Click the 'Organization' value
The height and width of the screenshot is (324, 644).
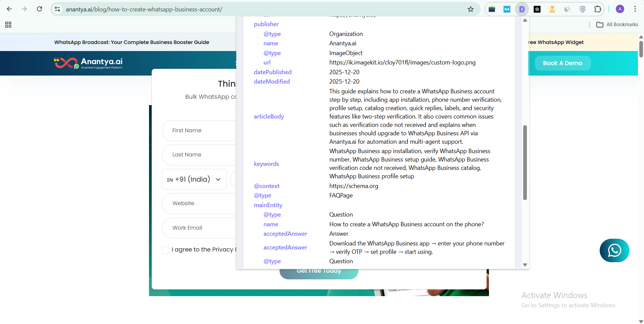pyautogui.click(x=346, y=34)
